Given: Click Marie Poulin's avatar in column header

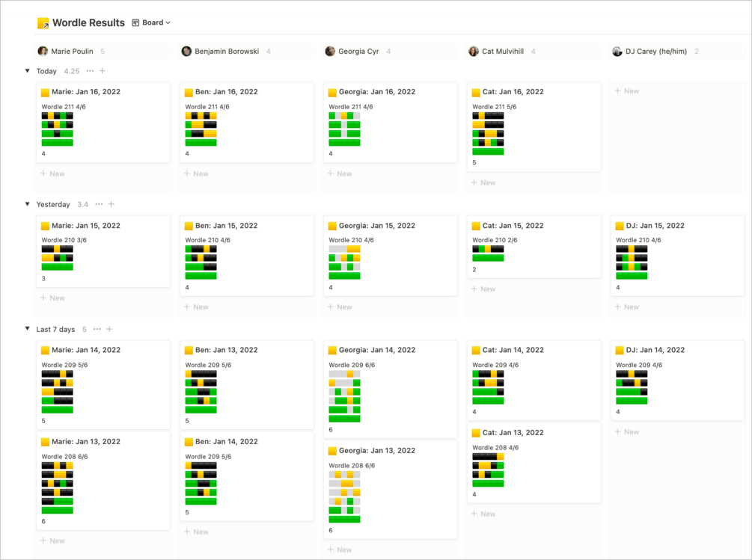Looking at the screenshot, I should (x=43, y=52).
